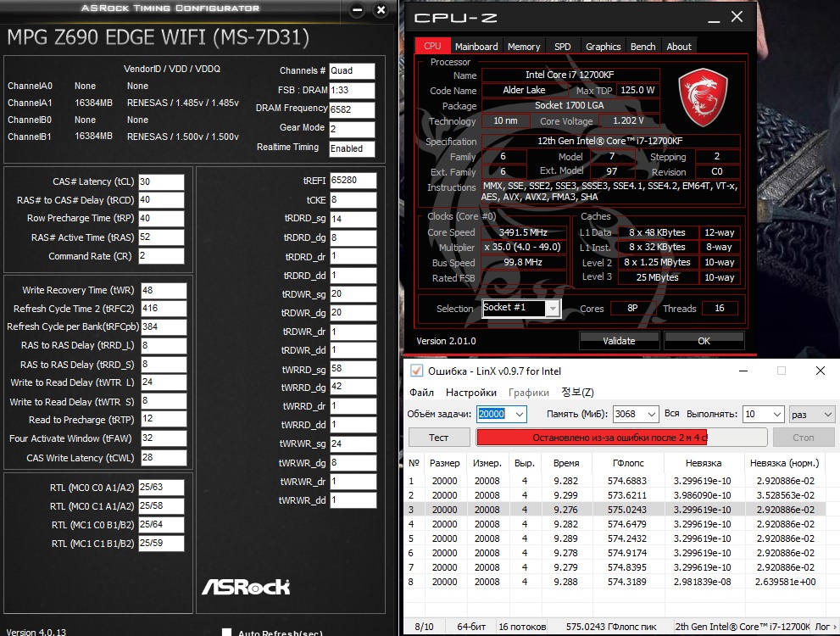Click the Four Activate Window (tFAW) field
This screenshot has height=636, width=840.
tap(164, 438)
